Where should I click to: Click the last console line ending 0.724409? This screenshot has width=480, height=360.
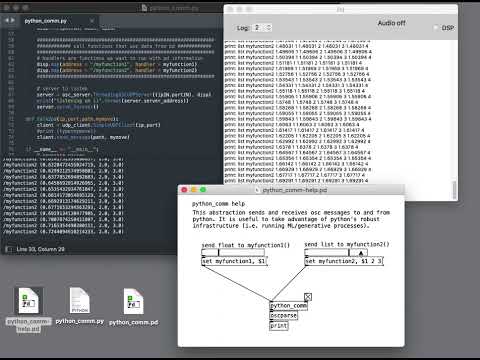63,231
